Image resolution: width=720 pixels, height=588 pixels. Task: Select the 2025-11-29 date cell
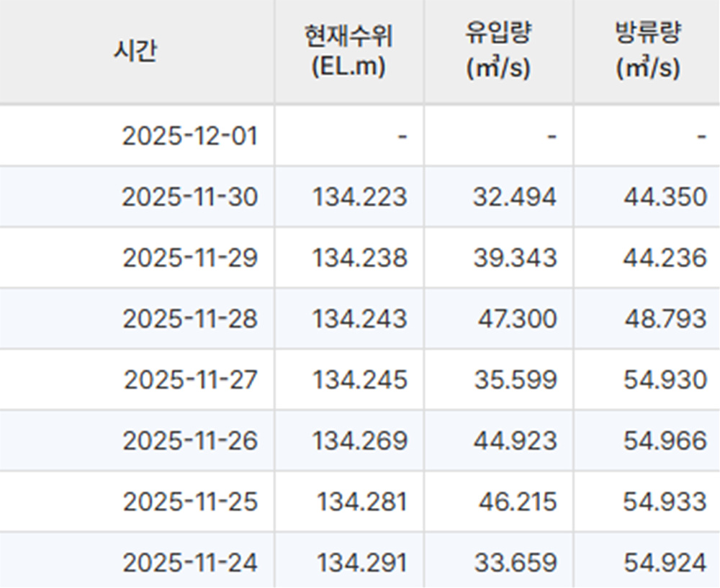coord(189,258)
